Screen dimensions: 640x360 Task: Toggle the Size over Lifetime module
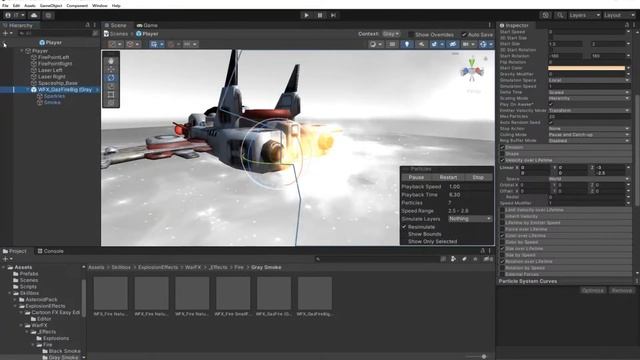point(502,248)
